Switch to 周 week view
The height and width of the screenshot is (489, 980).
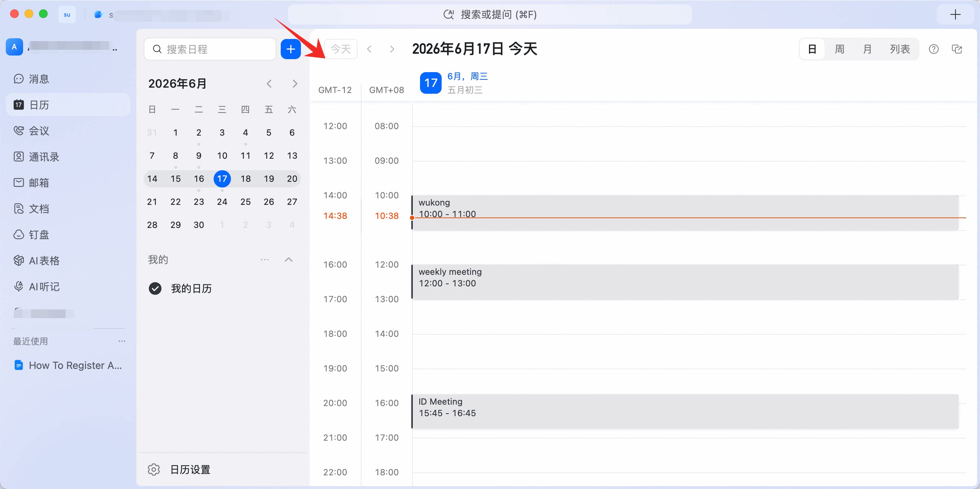[839, 49]
